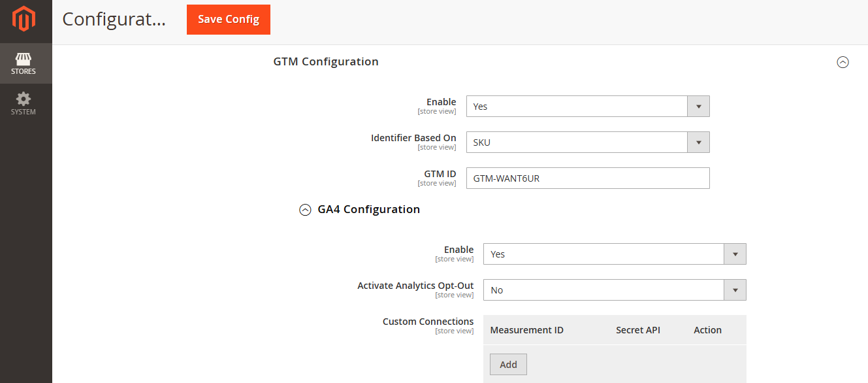The image size is (868, 383).
Task: Click the Identifier Based On label
Action: [x=413, y=138]
